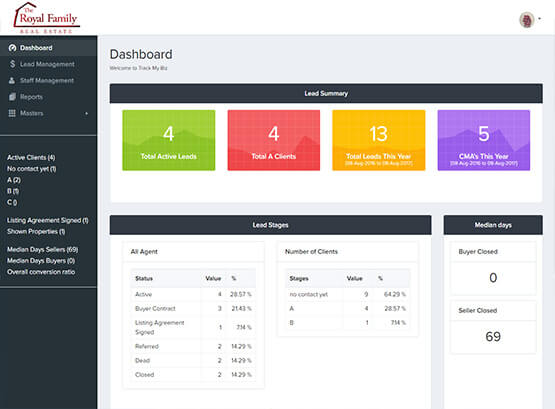Click the person icon beside Staff Management
Screen dimensions: 555x409
coord(12,80)
